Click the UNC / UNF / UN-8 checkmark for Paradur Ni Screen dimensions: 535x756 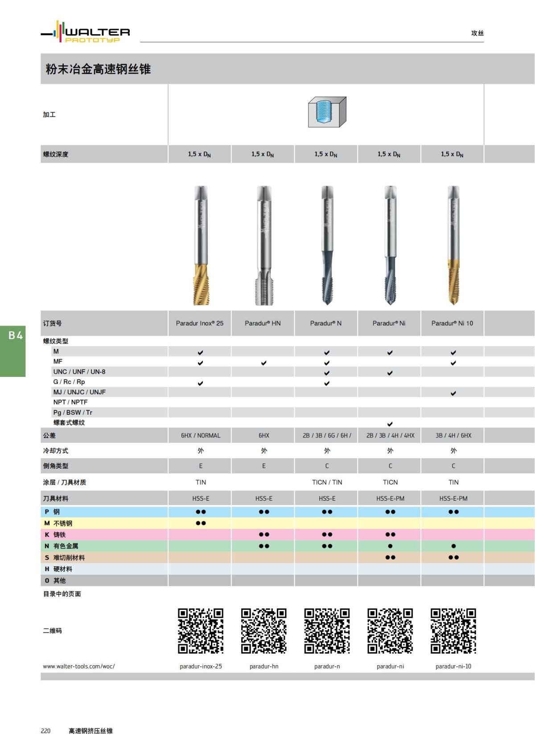[x=390, y=373]
